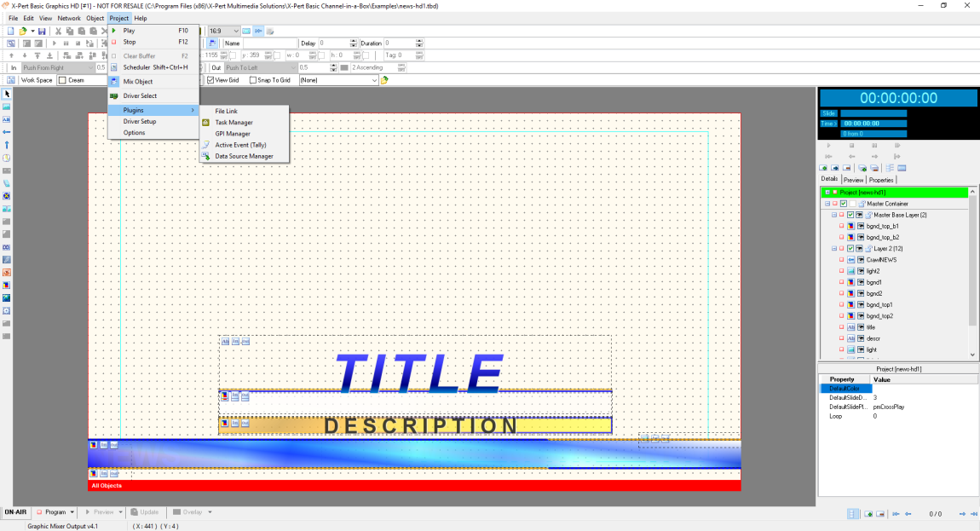Select the arrow pointer tool
980x531 pixels.
point(7,94)
